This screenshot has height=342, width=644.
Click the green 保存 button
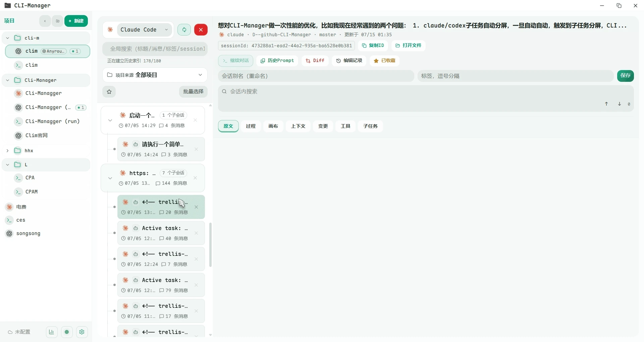[x=626, y=76]
